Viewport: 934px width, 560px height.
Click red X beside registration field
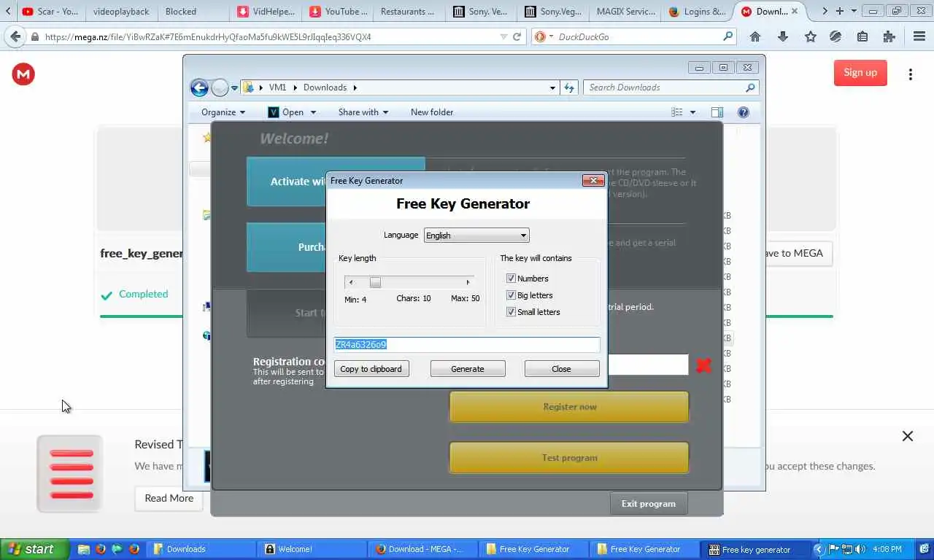point(703,365)
